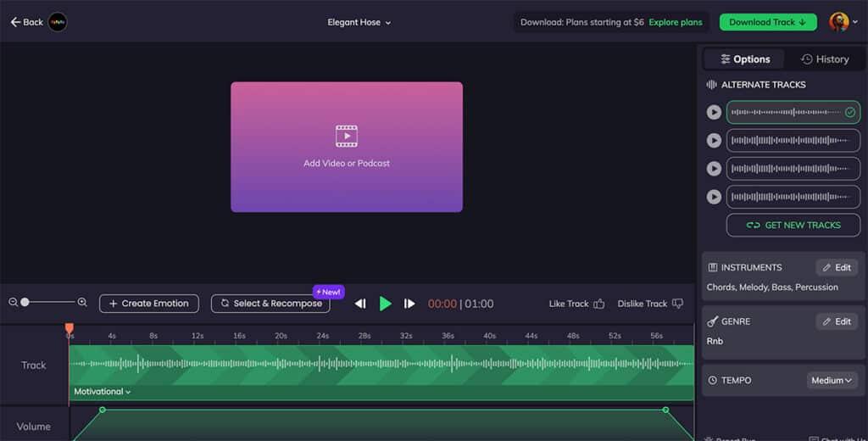Edit the Genre setting
This screenshot has height=441, width=868.
pyautogui.click(x=837, y=321)
